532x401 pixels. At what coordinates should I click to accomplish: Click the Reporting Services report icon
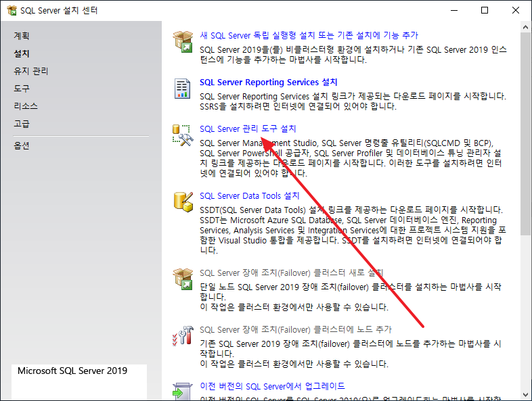click(182, 89)
